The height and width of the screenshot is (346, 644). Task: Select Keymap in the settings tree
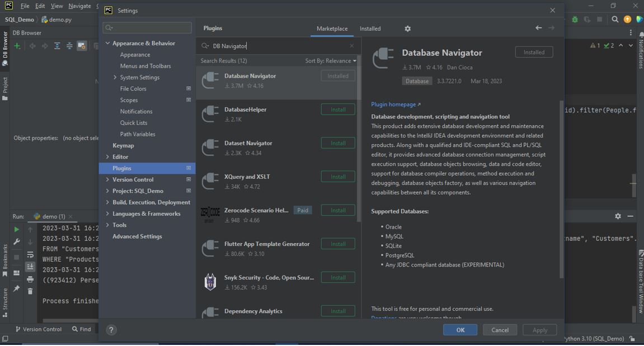pos(123,145)
